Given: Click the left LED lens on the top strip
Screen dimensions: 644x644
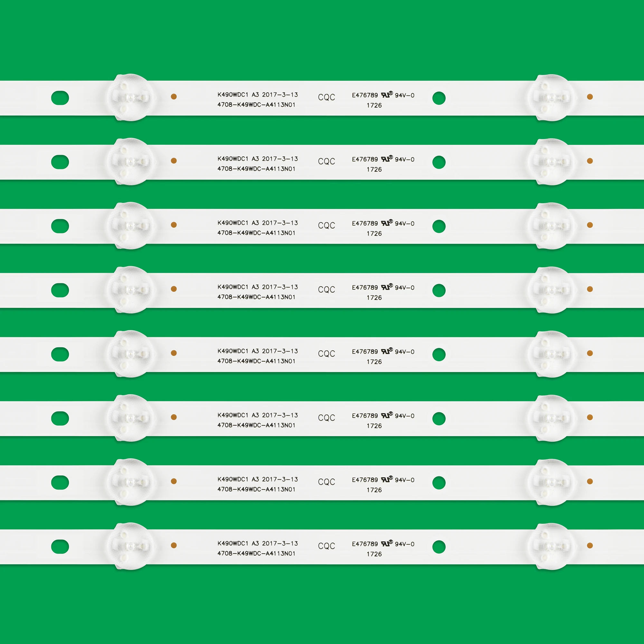Looking at the screenshot, I should coord(131,97).
